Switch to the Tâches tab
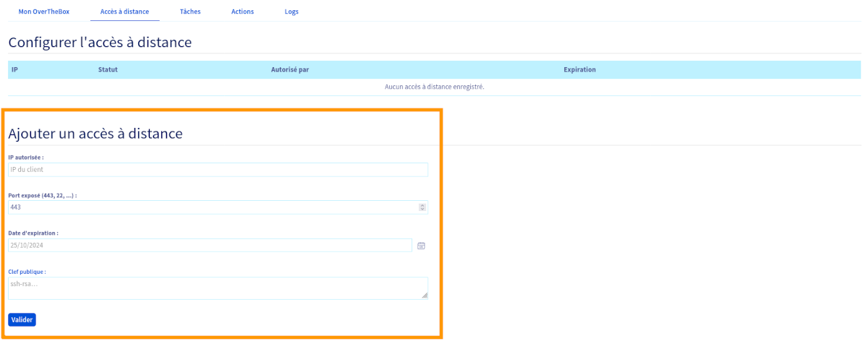The height and width of the screenshot is (349, 868). [190, 12]
